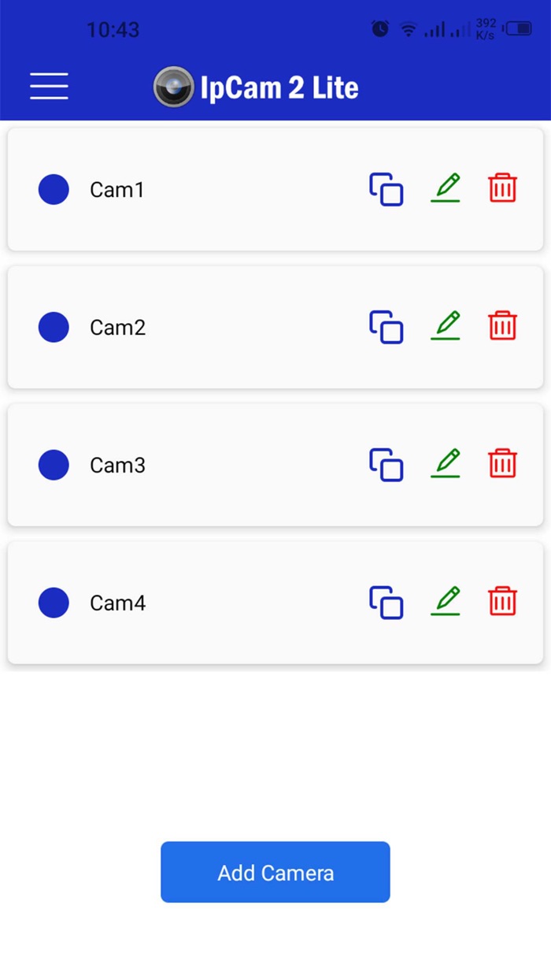Click the edit pencil icon for Cam3
The image size is (551, 980).
(x=446, y=465)
